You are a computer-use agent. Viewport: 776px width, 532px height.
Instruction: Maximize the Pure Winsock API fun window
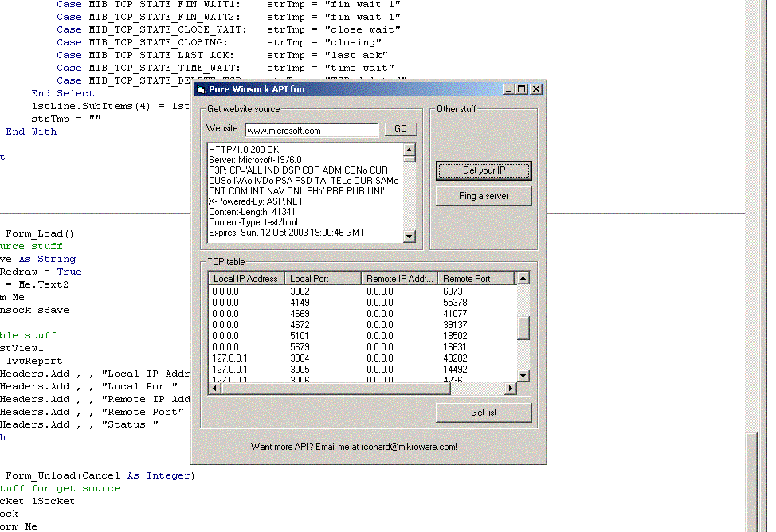(522, 89)
